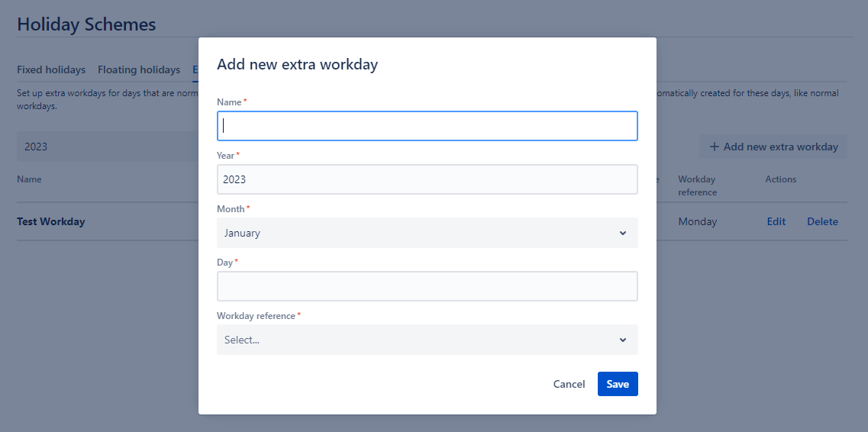Click the Day input field
This screenshot has width=868, height=432.
click(x=427, y=286)
